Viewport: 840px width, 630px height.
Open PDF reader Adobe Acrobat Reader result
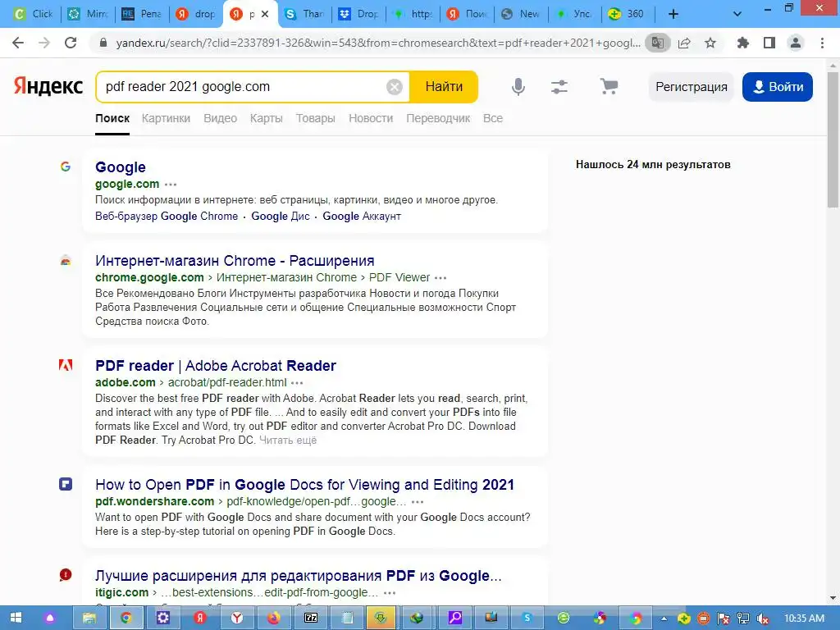click(216, 366)
